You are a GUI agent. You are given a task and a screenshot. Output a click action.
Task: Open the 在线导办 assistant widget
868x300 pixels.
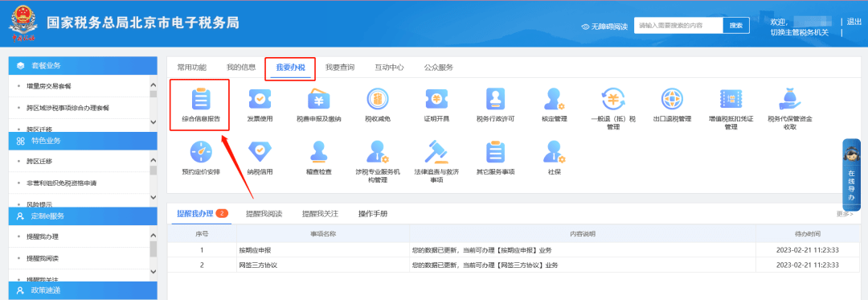point(851,175)
